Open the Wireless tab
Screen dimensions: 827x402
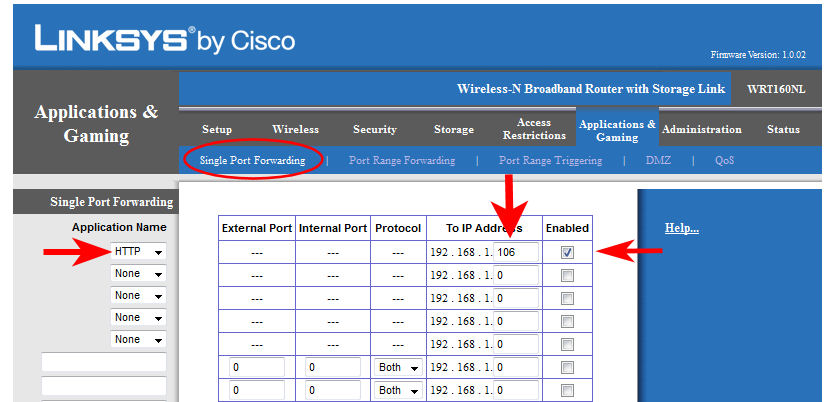click(x=295, y=129)
